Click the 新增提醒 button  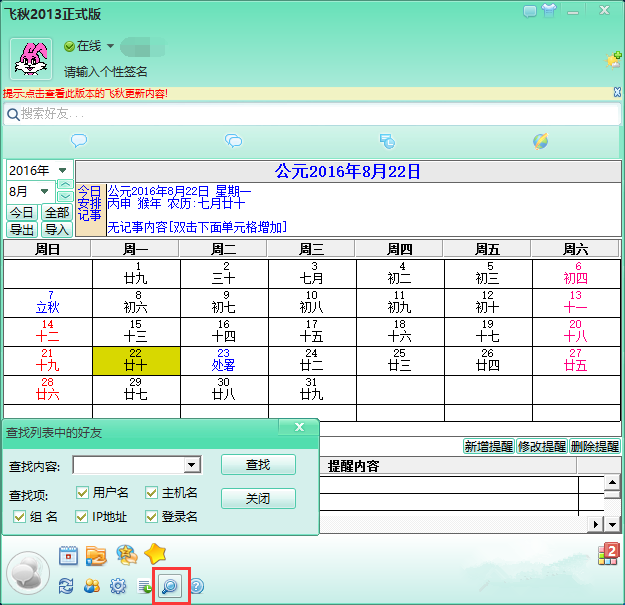click(487, 447)
